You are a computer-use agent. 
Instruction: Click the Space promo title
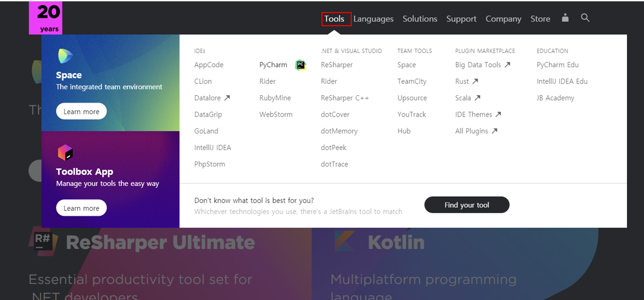(x=69, y=75)
